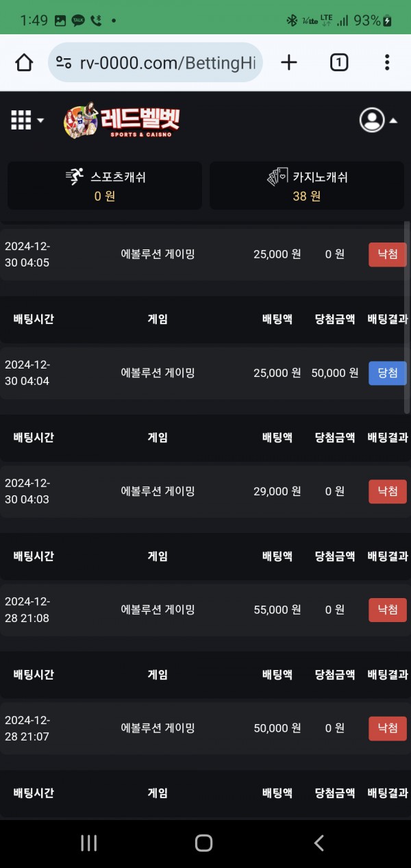Tap the Android recent apps button
Screen dimensions: 411x868
pyautogui.click(x=88, y=843)
